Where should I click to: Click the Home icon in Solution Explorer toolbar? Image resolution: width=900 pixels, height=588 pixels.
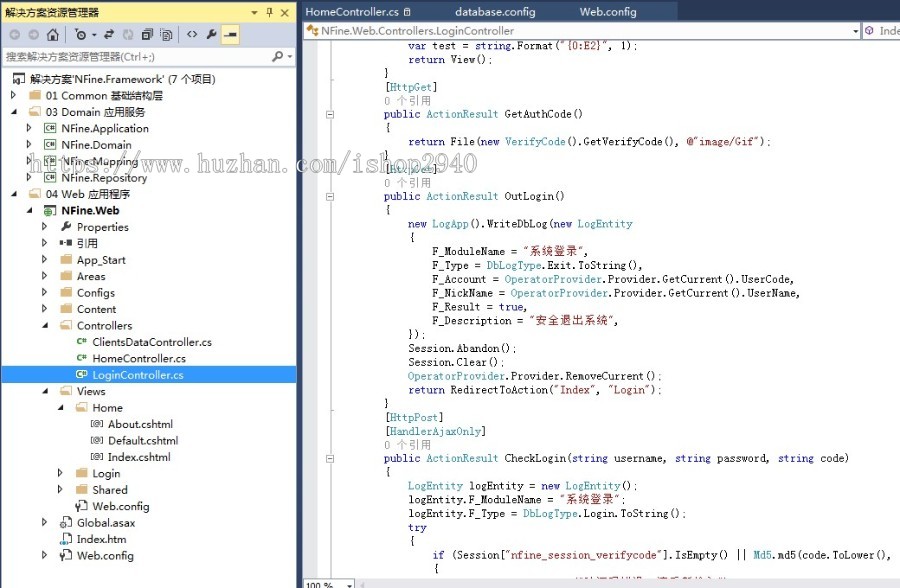52,35
